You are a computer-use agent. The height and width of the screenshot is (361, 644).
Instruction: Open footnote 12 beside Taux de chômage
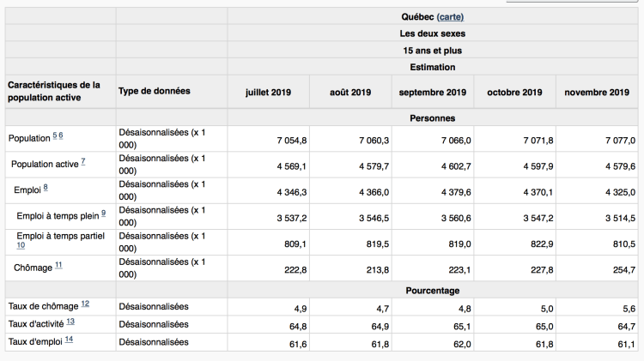(85, 304)
